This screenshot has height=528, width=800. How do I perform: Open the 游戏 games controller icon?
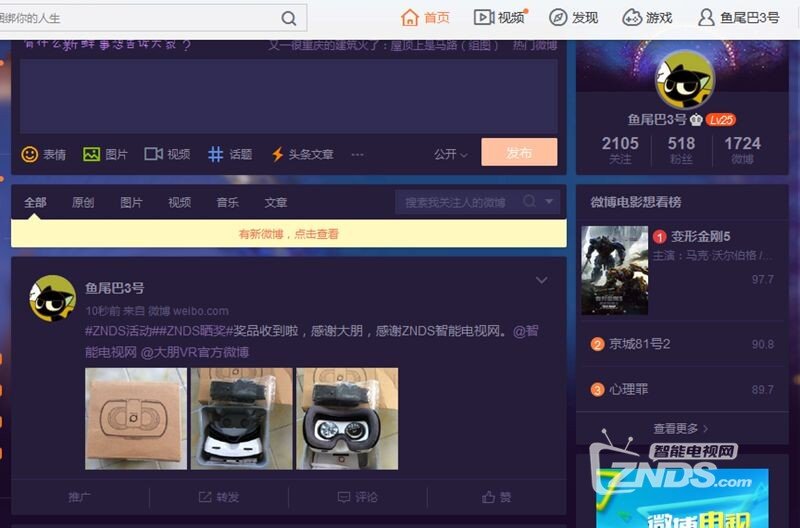[x=632, y=18]
